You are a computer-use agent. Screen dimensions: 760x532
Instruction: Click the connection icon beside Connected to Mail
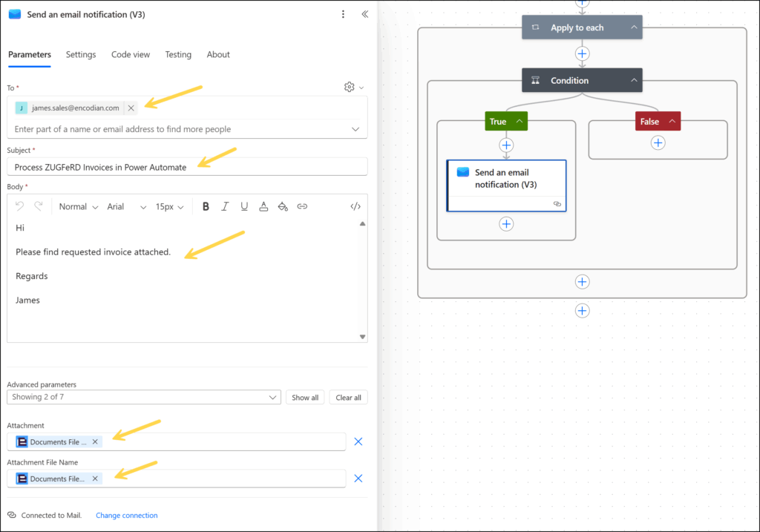pyautogui.click(x=12, y=515)
